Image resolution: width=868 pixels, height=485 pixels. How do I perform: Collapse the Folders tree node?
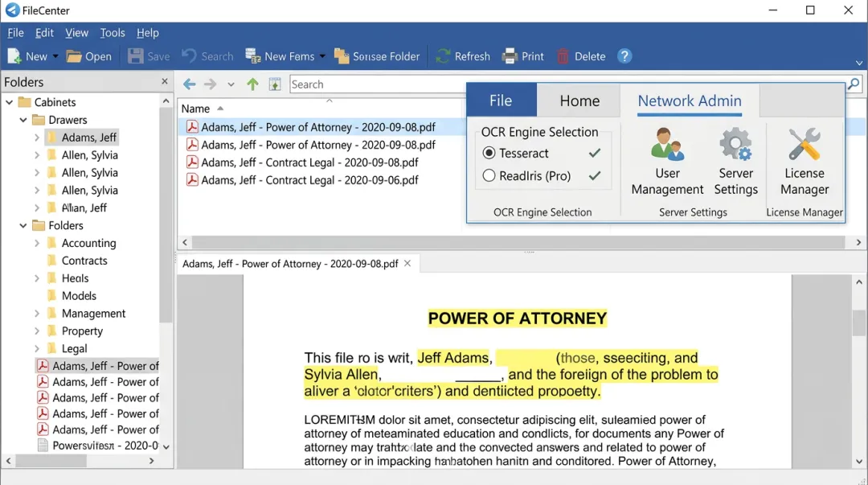click(23, 225)
